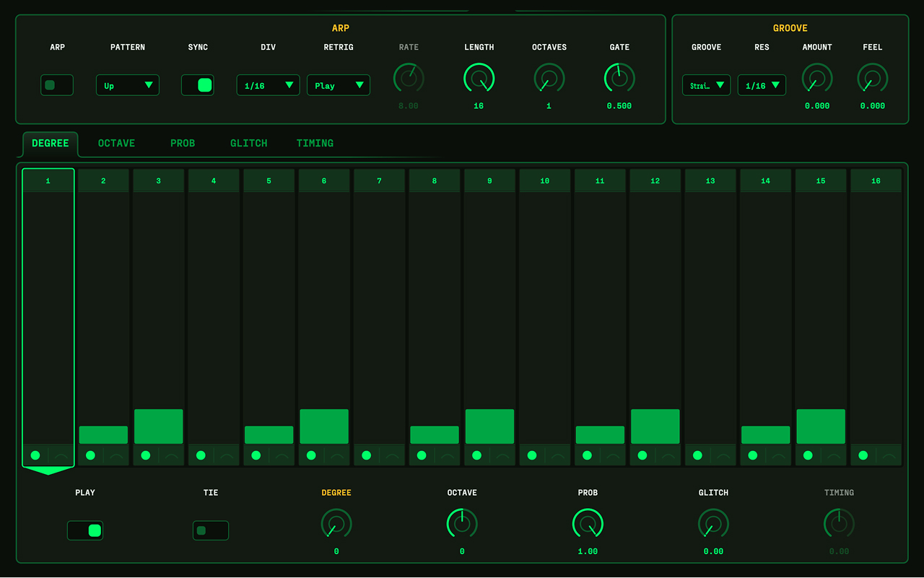Click the OCTAVES knob in the ARP panel
Viewport: 924px width, 578px height.
549,79
